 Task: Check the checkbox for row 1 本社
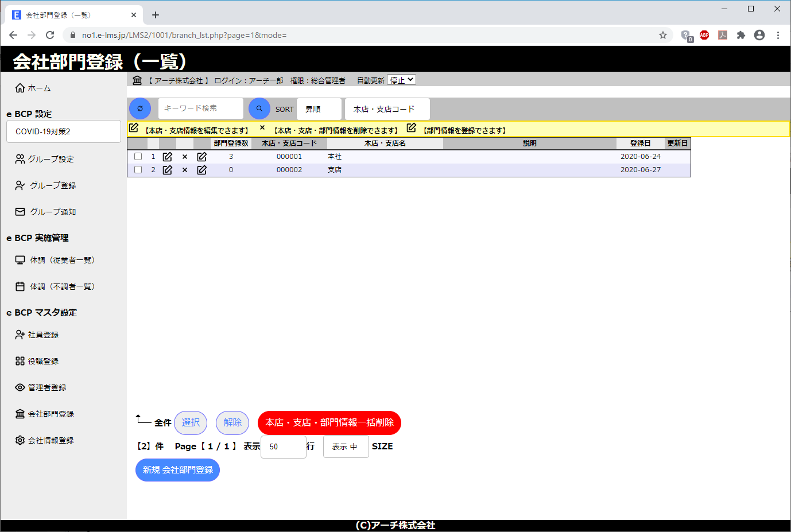click(138, 157)
